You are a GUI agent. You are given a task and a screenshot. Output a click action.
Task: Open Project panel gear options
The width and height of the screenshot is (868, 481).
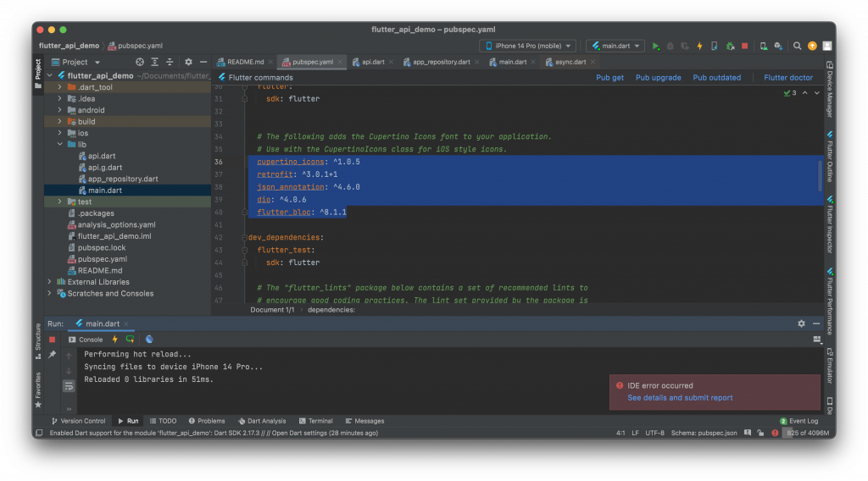188,62
